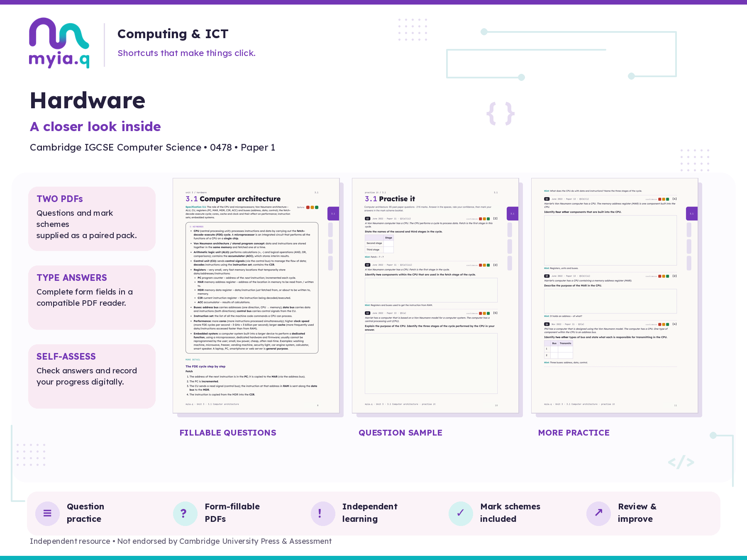The height and width of the screenshot is (560, 747).
Task: Click the Q4 answer box on More Practice page
Action: point(610,240)
